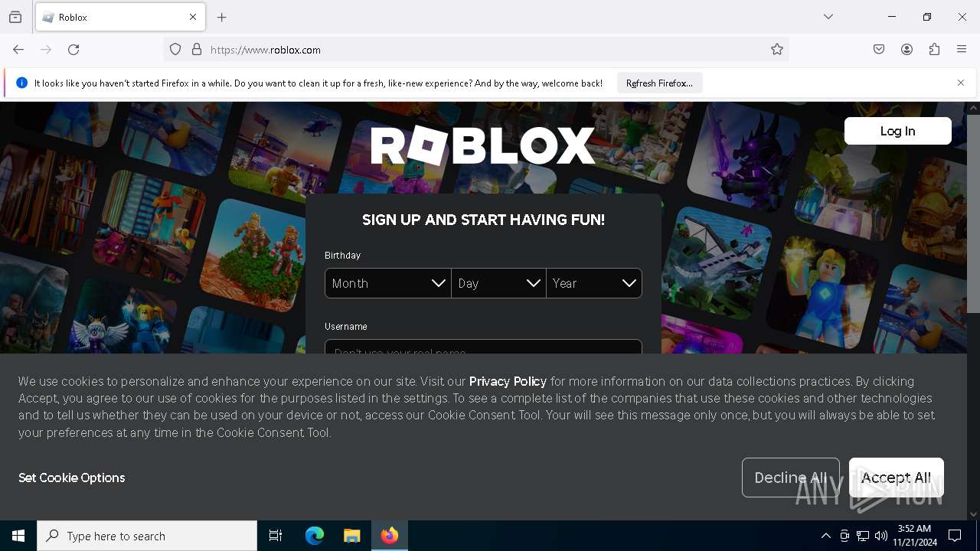The width and height of the screenshot is (980, 551).
Task: Minimize the Firefox window
Action: [x=891, y=17]
